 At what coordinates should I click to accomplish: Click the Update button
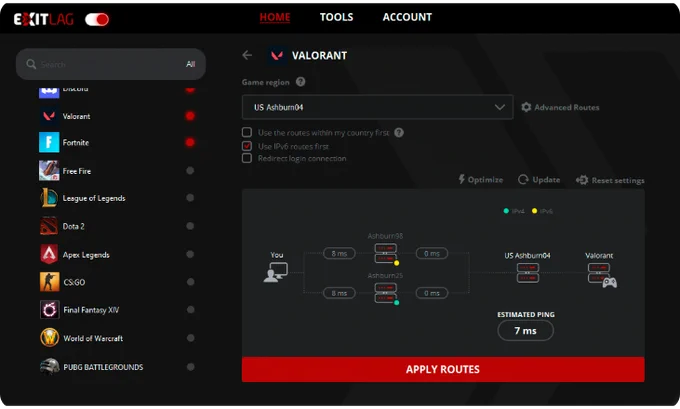pos(539,180)
